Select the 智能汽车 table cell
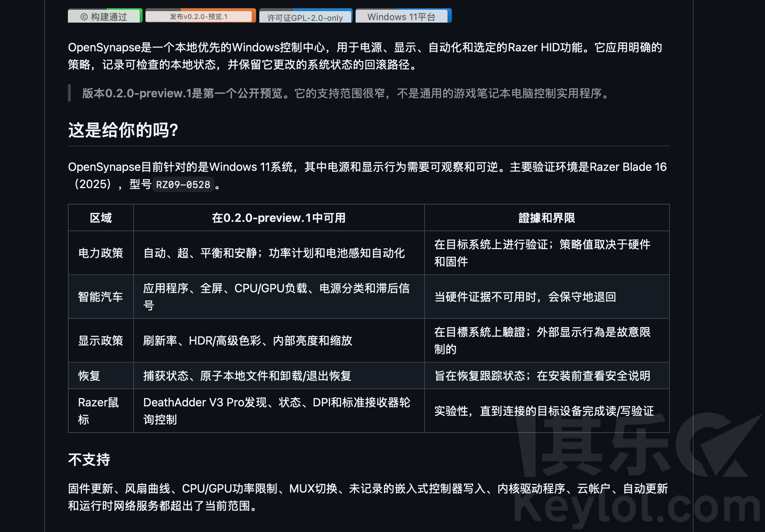This screenshot has height=532, width=765. click(101, 297)
